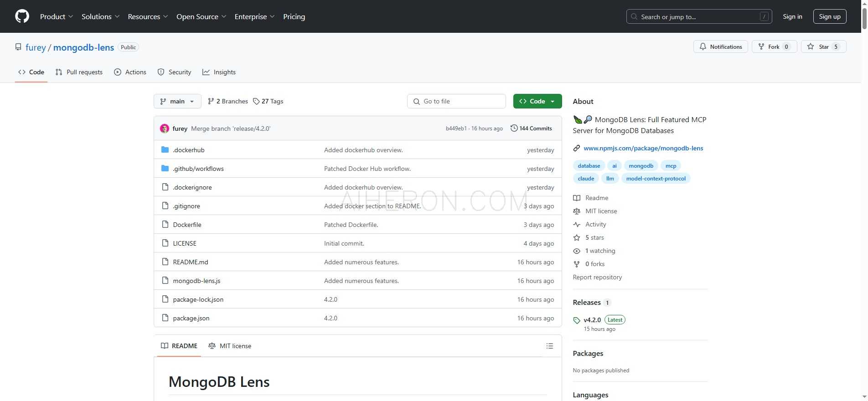Click the search magnifier in top bar
Viewport: 868px width, 401px height.
coord(634,16)
